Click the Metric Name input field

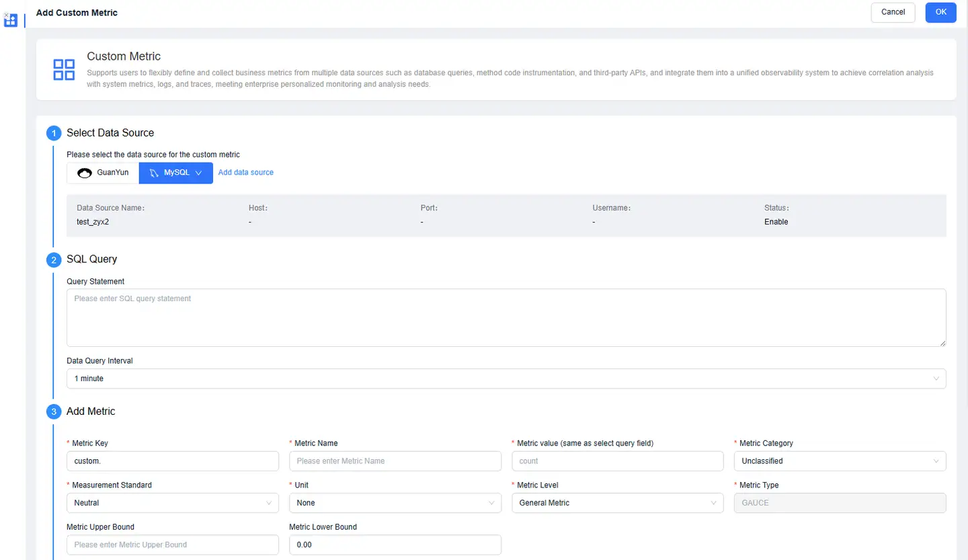[395, 461]
